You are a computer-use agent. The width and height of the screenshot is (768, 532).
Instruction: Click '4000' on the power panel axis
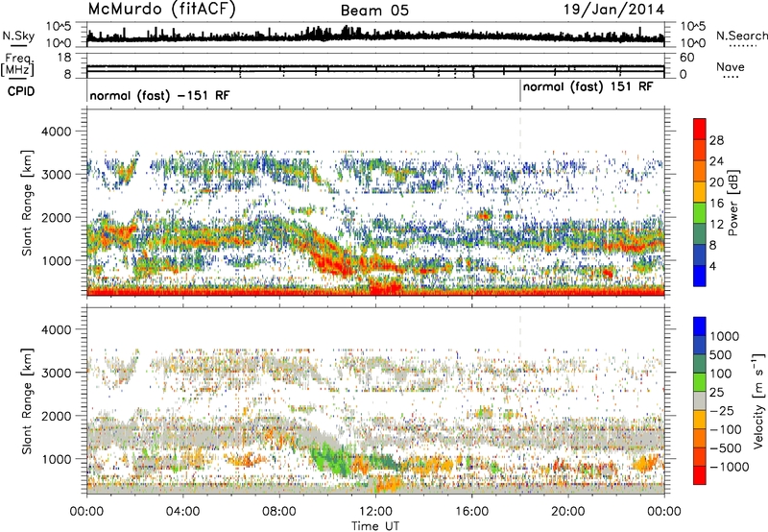pyautogui.click(x=57, y=132)
